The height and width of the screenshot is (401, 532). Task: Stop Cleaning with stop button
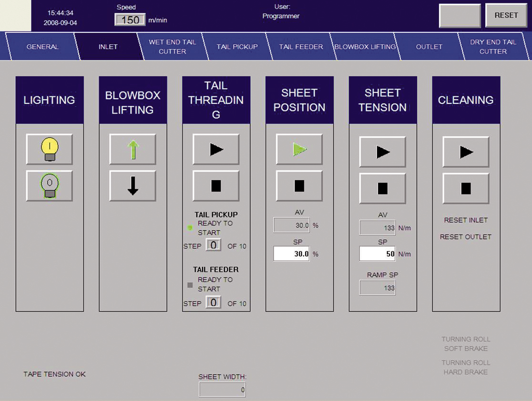pyautogui.click(x=466, y=189)
